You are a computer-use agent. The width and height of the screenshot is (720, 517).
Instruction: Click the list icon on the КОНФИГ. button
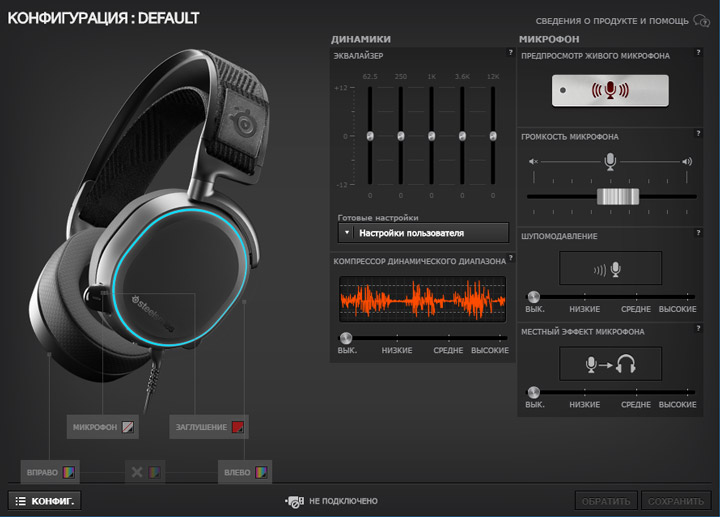point(21,501)
